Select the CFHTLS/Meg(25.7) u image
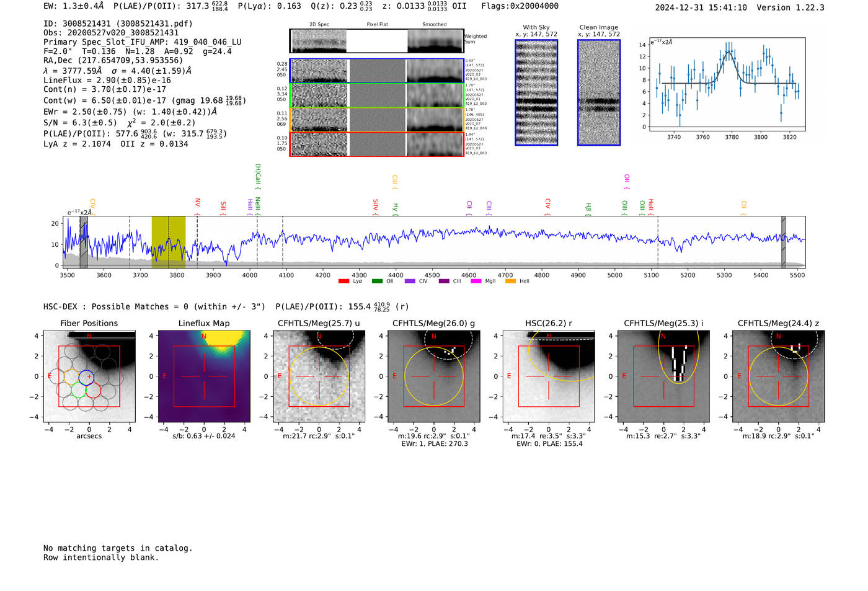868x591 pixels. (x=319, y=376)
